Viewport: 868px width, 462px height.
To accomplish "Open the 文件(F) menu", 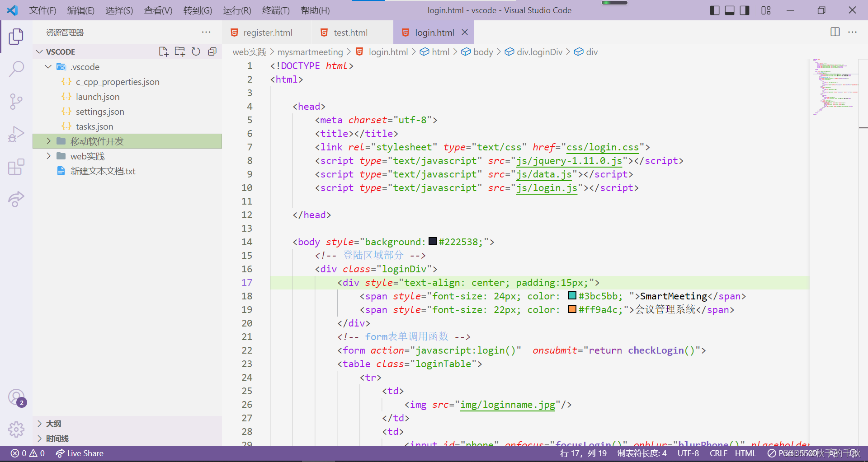I will click(42, 10).
